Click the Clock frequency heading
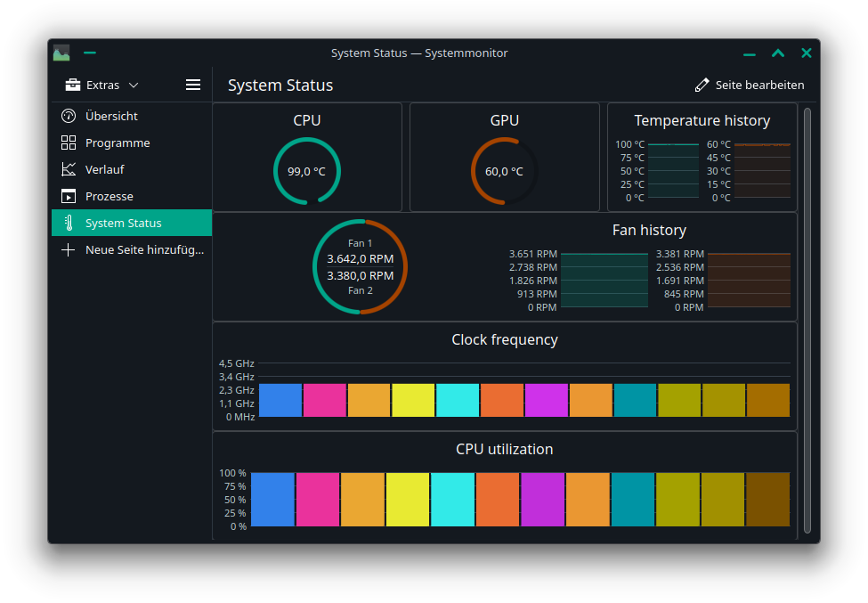 pos(504,339)
